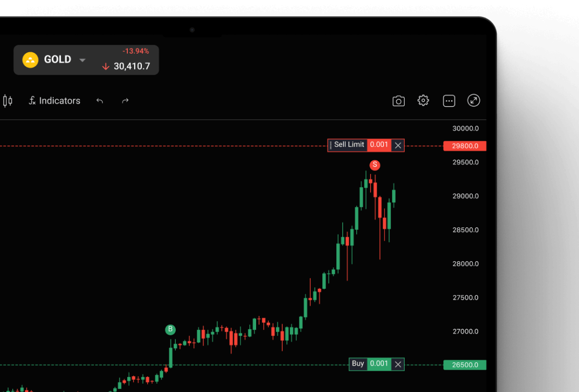The width and height of the screenshot is (579, 392).
Task: Cancel the Sell Limit order
Action: click(x=397, y=145)
